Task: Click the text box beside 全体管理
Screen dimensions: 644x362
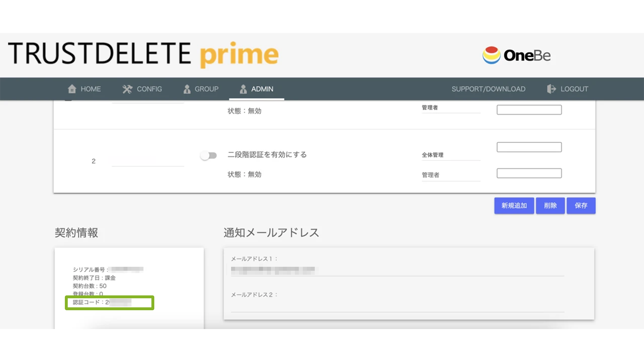Action: (x=529, y=147)
